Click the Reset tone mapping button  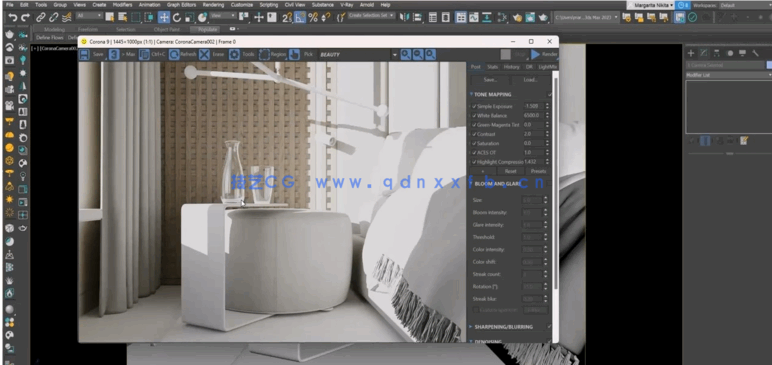(x=511, y=171)
